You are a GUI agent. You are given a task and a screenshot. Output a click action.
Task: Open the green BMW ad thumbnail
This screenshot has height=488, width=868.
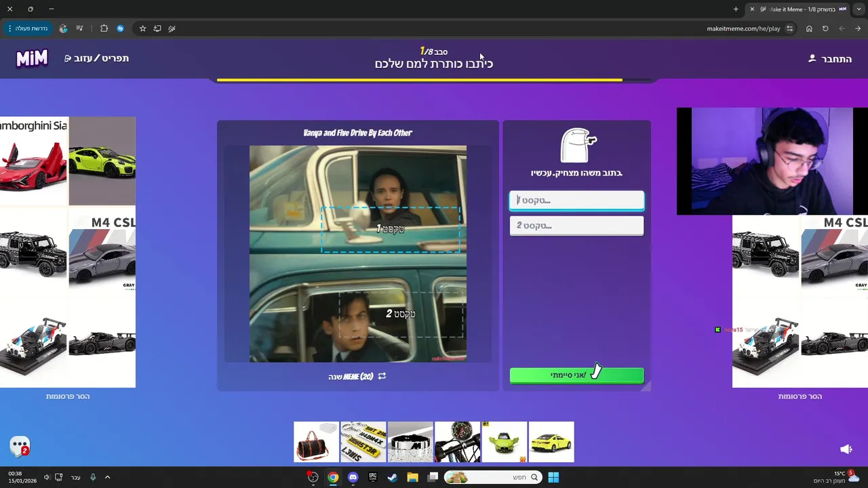point(505,442)
